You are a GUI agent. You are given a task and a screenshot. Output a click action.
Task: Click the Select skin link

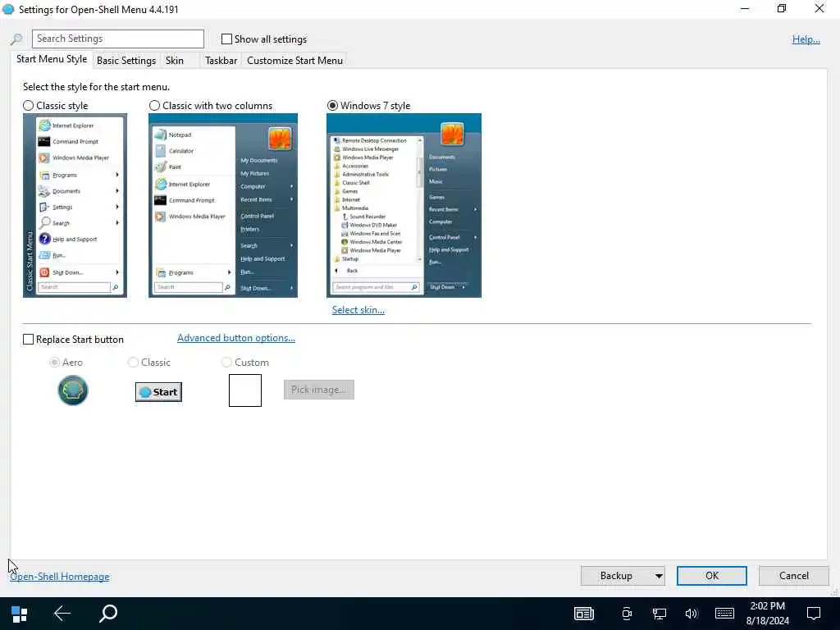(x=358, y=310)
